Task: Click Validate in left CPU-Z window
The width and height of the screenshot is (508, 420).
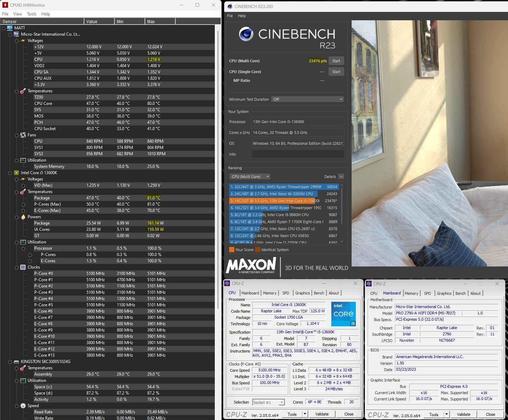Action: pyautogui.click(x=322, y=414)
